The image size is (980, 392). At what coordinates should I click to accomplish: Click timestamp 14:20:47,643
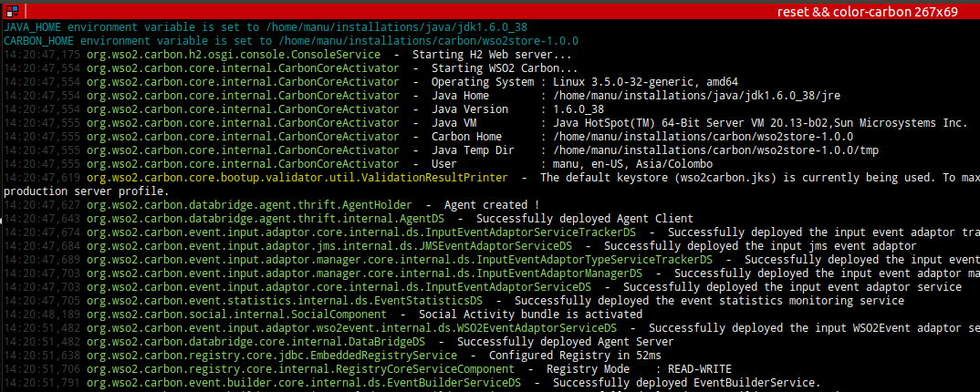(x=42, y=219)
